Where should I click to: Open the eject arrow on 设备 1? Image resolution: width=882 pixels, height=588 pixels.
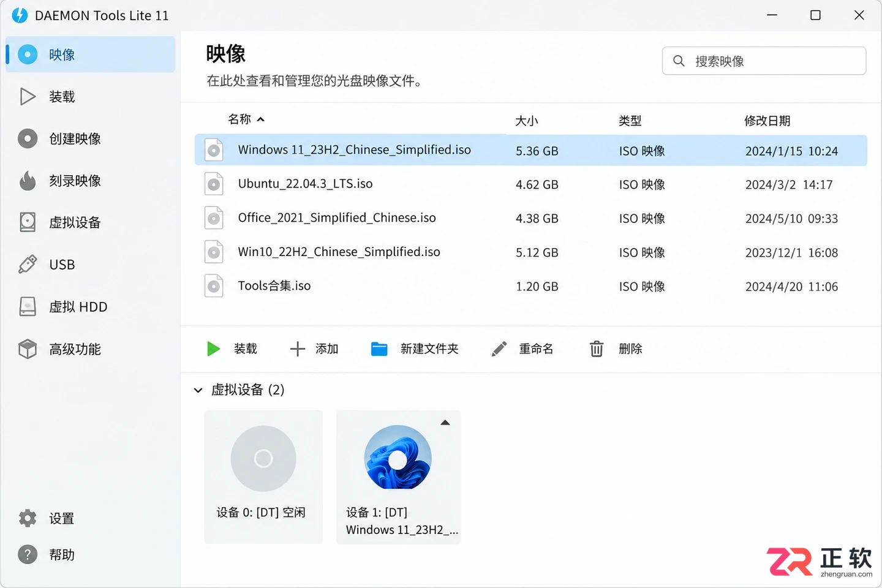(445, 423)
